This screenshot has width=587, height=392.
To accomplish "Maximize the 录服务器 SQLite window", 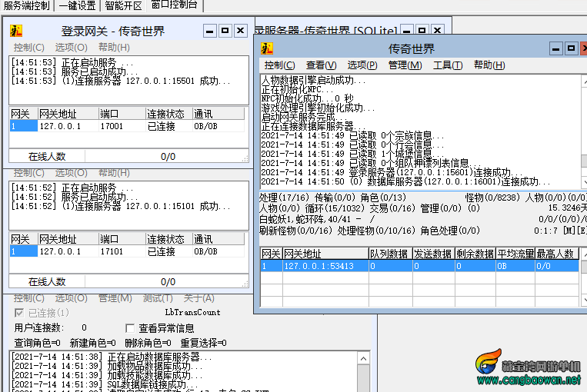I will click(x=422, y=29).
